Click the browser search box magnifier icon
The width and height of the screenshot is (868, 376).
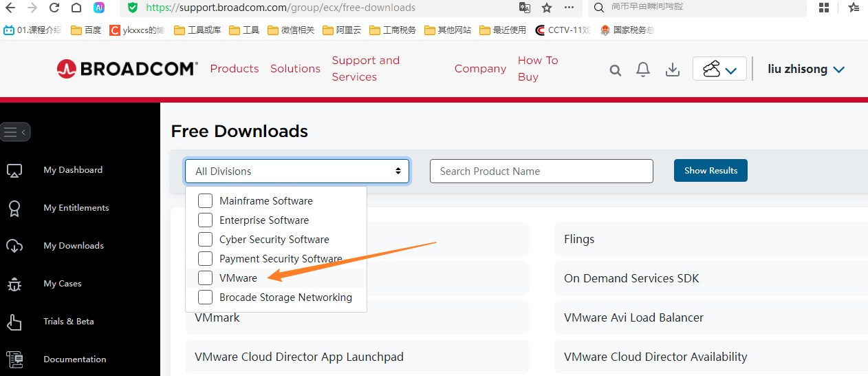(598, 8)
